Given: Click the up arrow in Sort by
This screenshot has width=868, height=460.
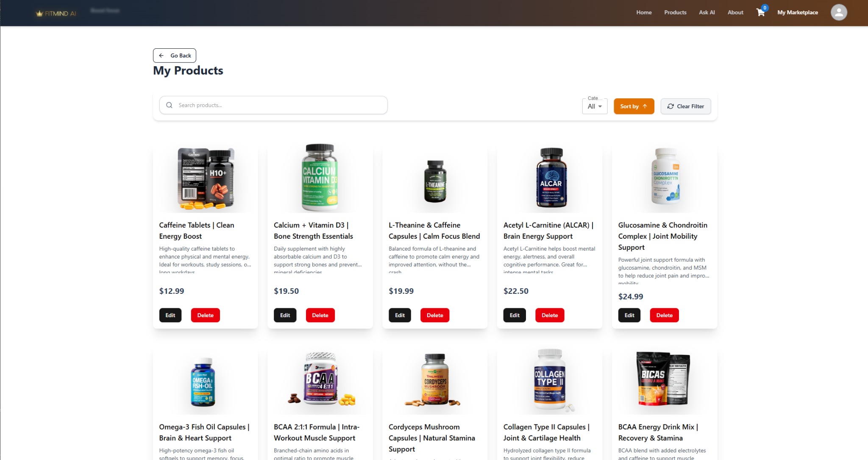Looking at the screenshot, I should (645, 106).
